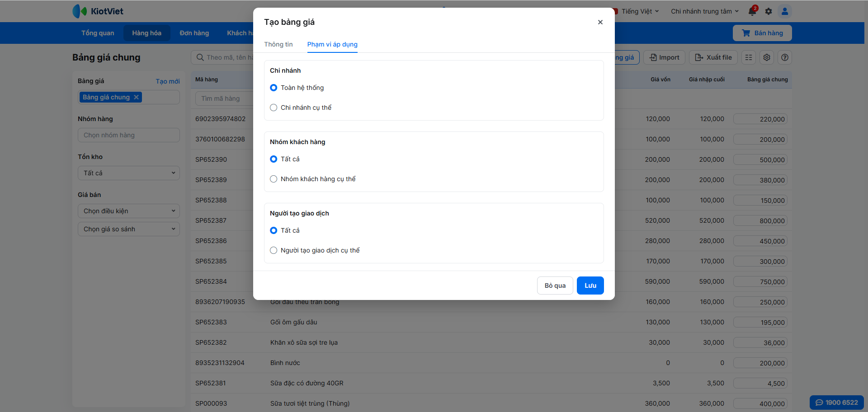Viewport: 868px width, 412px height.
Task: Select Người tạo giao dịch cụ thể option
Action: pyautogui.click(x=274, y=250)
